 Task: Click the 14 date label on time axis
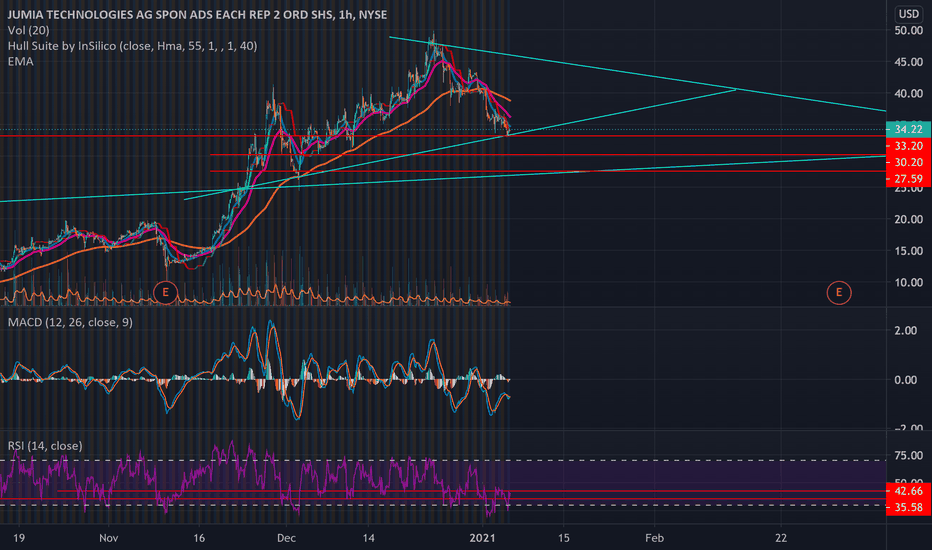coord(369,538)
